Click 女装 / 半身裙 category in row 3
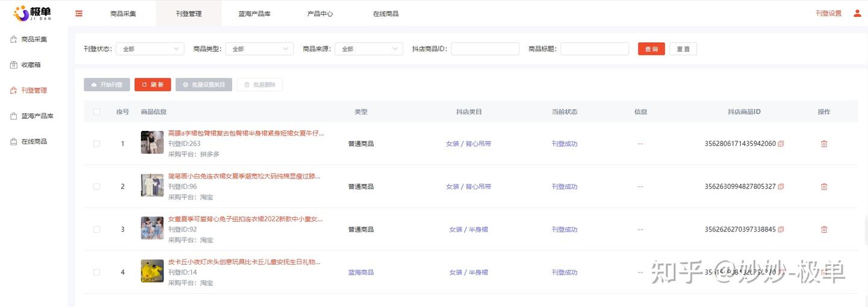Screen dimensions: 868x307 [468, 229]
